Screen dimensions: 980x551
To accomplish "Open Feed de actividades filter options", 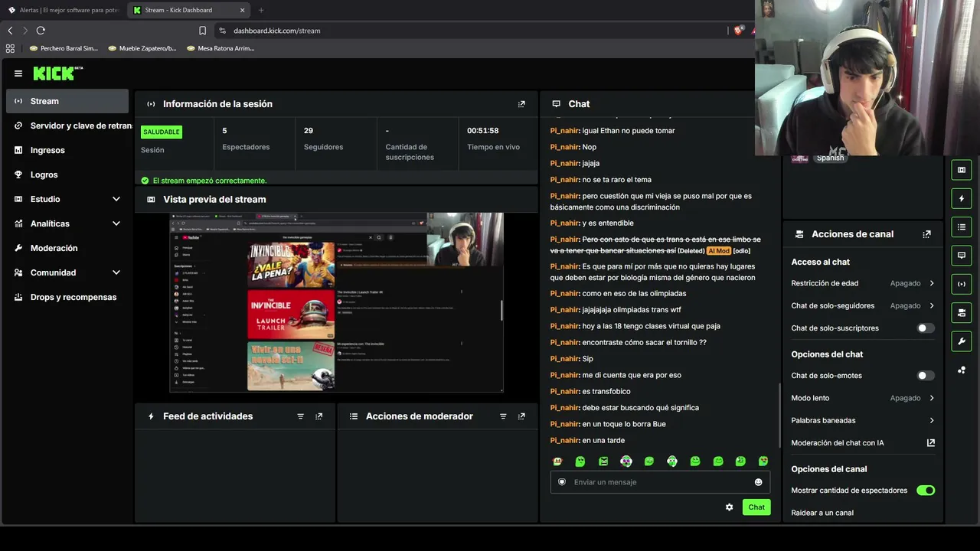I will pyautogui.click(x=300, y=416).
